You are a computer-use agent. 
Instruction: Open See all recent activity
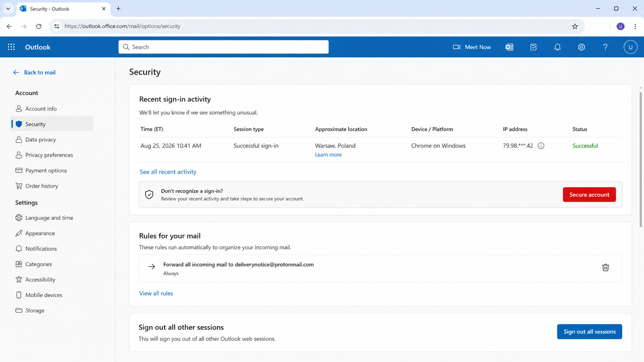pos(168,172)
